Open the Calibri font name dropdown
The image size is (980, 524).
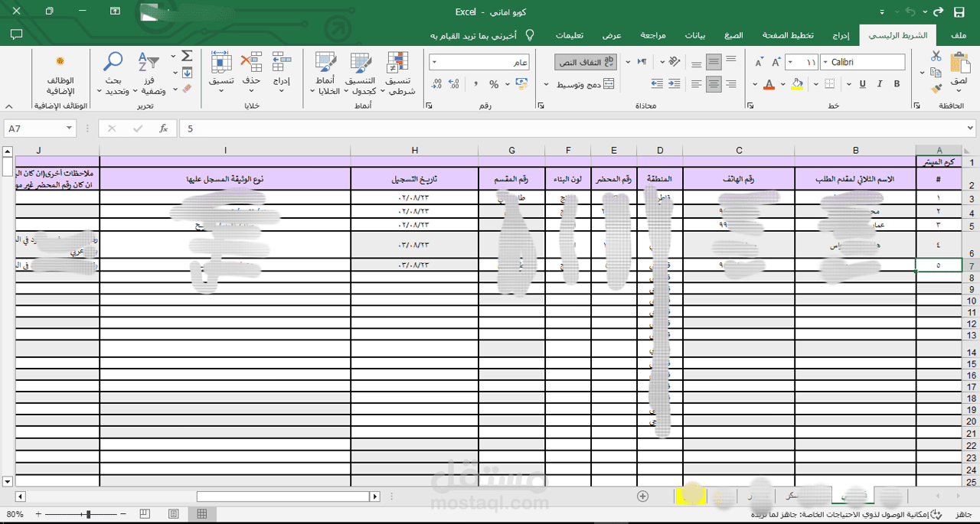(x=825, y=63)
